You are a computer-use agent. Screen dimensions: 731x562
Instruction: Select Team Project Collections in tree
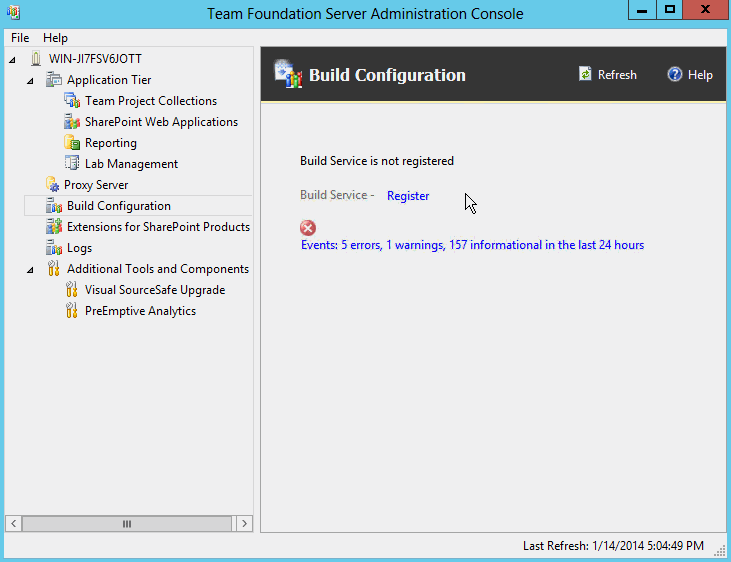click(151, 101)
